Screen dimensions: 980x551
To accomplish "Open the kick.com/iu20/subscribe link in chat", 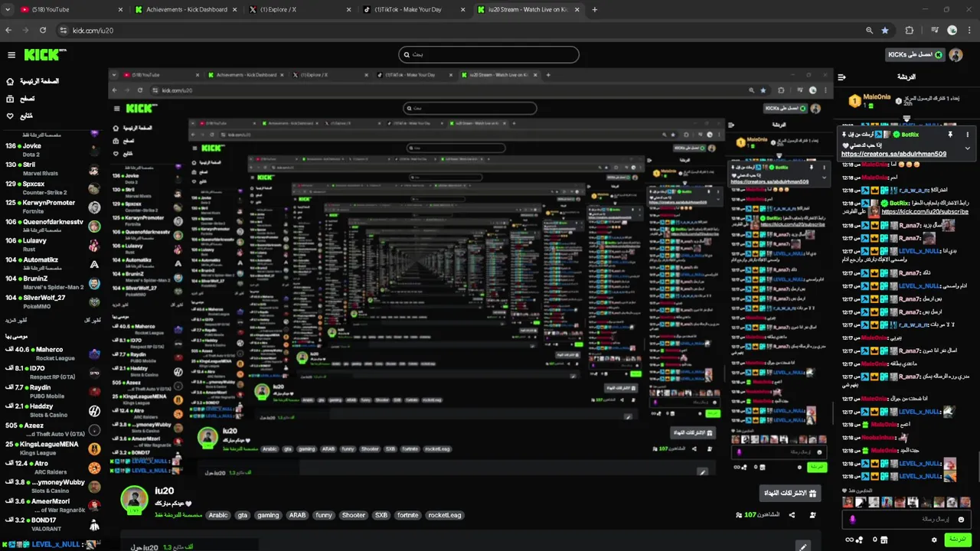I will pyautogui.click(x=925, y=211).
